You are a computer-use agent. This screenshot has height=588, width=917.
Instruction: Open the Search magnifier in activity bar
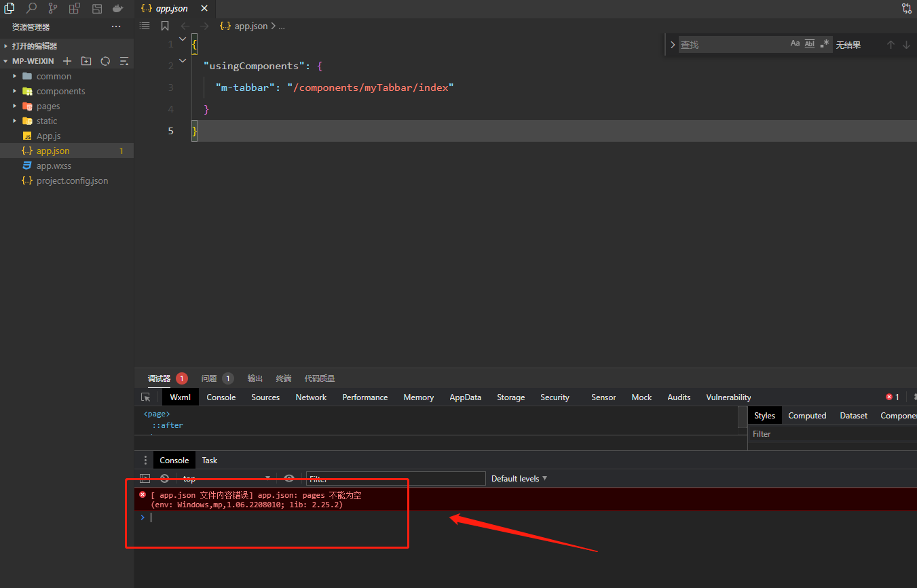pos(31,8)
